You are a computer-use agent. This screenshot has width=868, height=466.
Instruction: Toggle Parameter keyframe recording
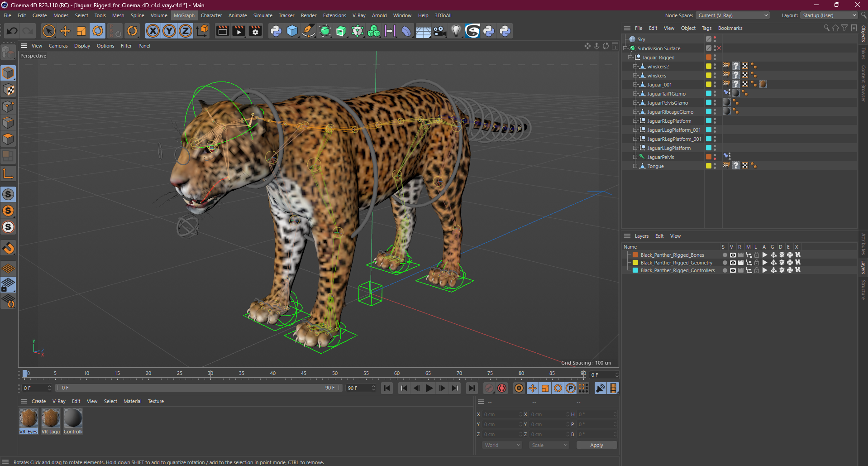pyautogui.click(x=571, y=388)
